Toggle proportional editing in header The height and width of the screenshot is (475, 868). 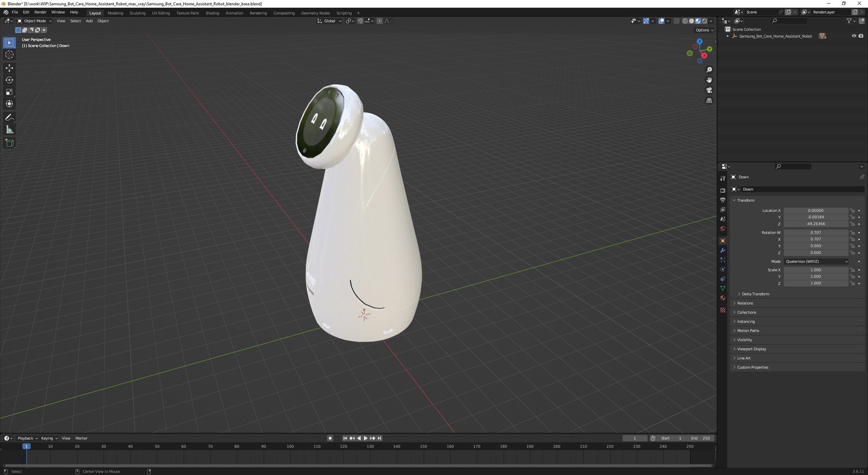(380, 21)
